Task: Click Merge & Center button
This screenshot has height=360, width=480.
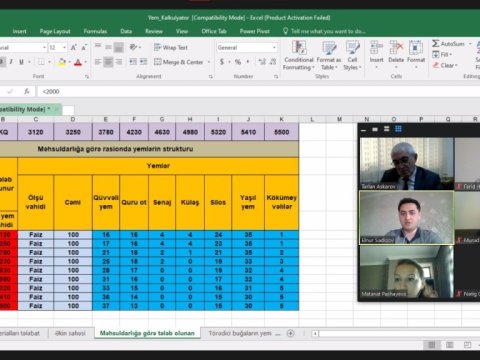Action: 179,62
